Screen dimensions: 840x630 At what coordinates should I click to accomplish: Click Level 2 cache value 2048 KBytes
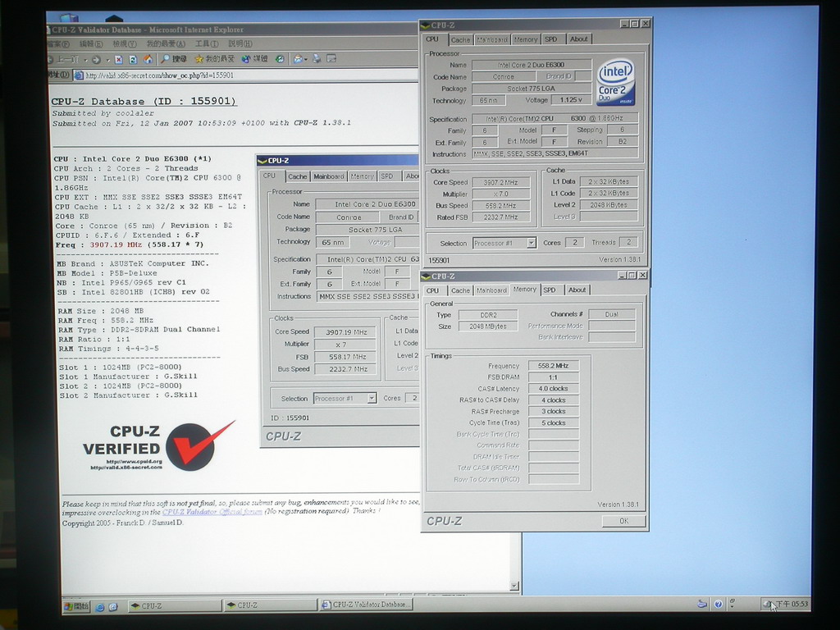[609, 205]
